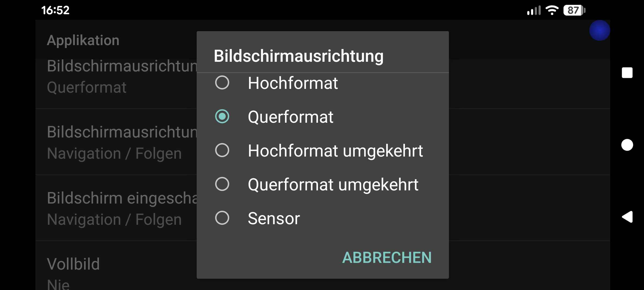Tap the battery level indicator
The image size is (644, 290).
pyautogui.click(x=574, y=10)
